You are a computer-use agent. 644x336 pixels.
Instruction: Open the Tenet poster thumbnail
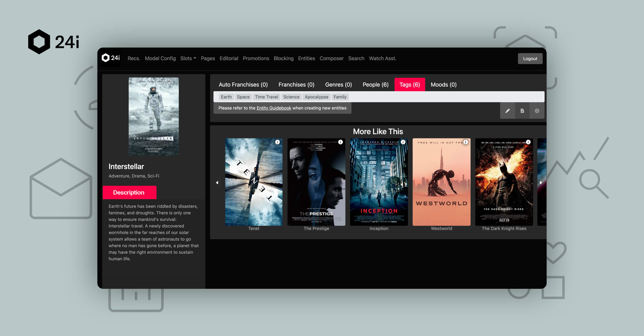[254, 182]
